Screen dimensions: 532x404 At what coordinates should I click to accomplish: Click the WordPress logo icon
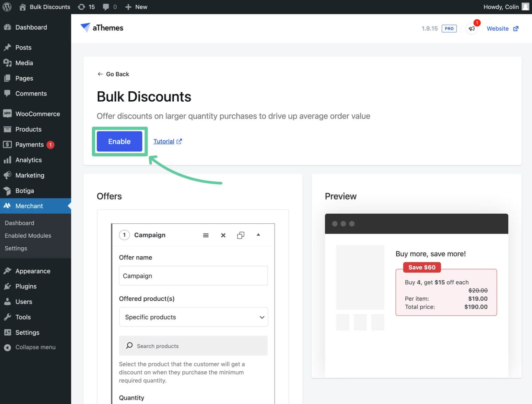coord(7,7)
